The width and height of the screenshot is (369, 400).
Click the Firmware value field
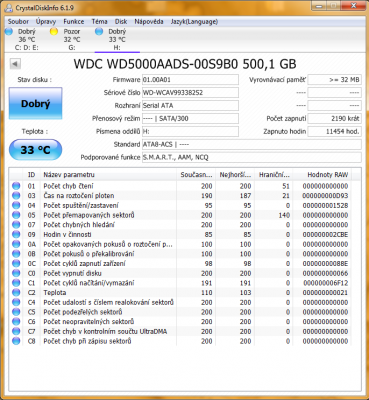[190, 80]
